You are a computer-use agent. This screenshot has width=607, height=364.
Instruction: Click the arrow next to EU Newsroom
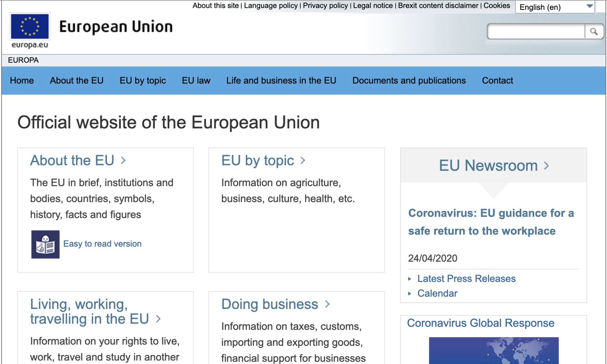546,166
